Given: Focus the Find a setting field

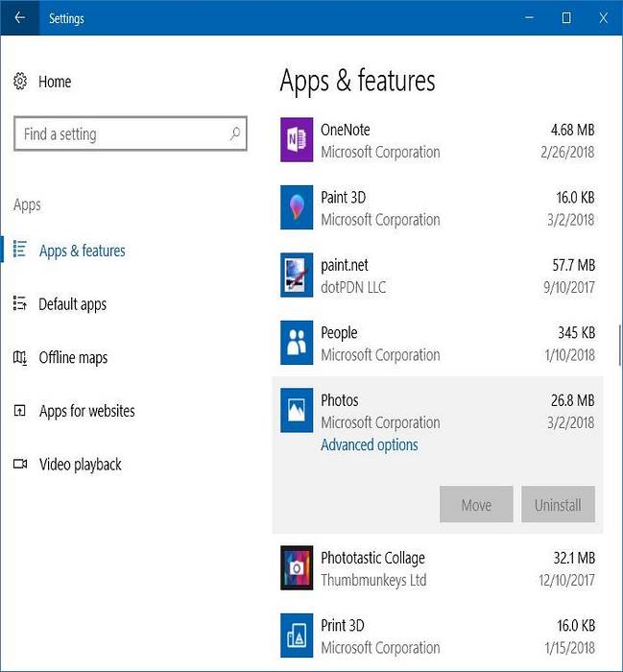Looking at the screenshot, I should coord(120,134).
